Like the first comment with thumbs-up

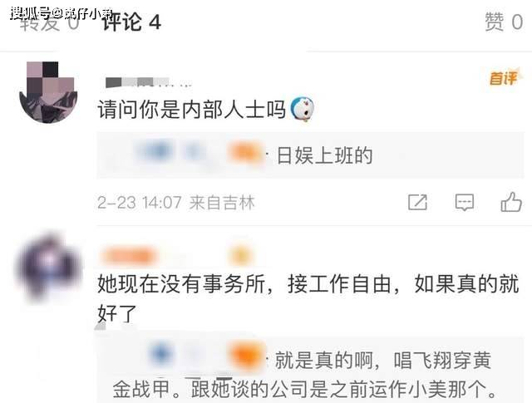511,202
